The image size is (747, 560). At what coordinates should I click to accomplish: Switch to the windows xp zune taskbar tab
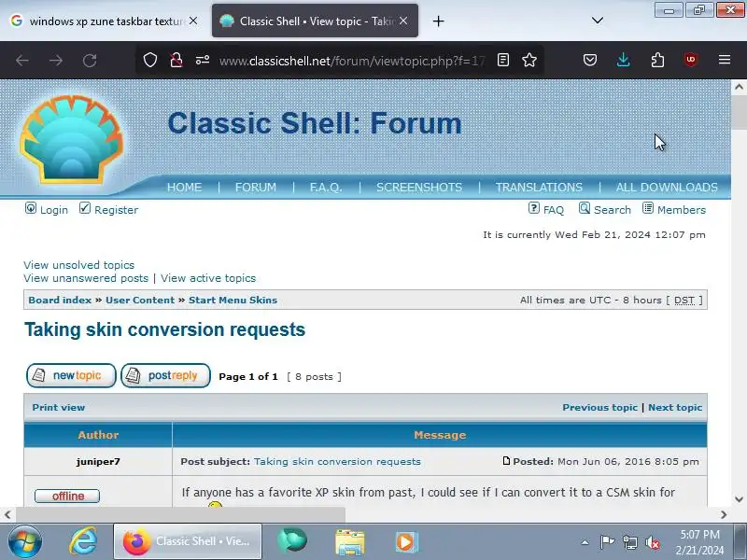click(x=104, y=21)
